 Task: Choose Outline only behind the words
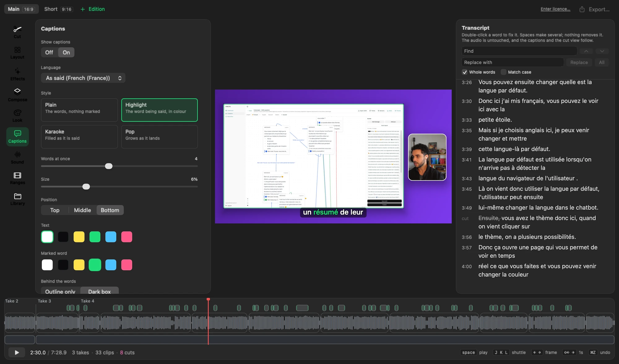coord(60,291)
